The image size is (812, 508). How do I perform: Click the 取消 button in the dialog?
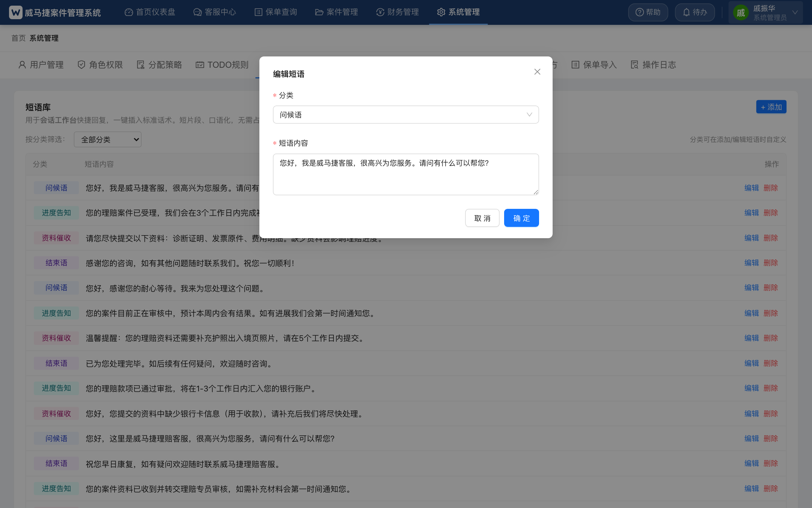(482, 218)
